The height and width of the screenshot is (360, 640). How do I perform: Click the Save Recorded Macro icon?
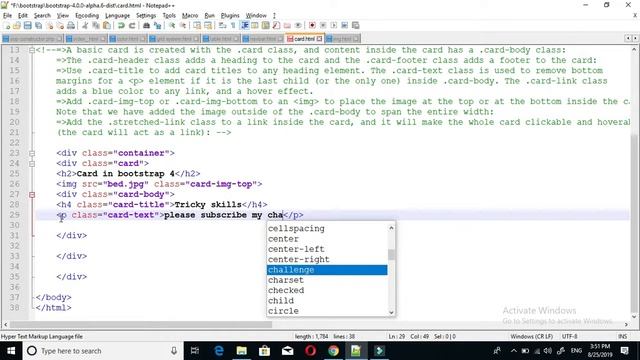pos(356,26)
